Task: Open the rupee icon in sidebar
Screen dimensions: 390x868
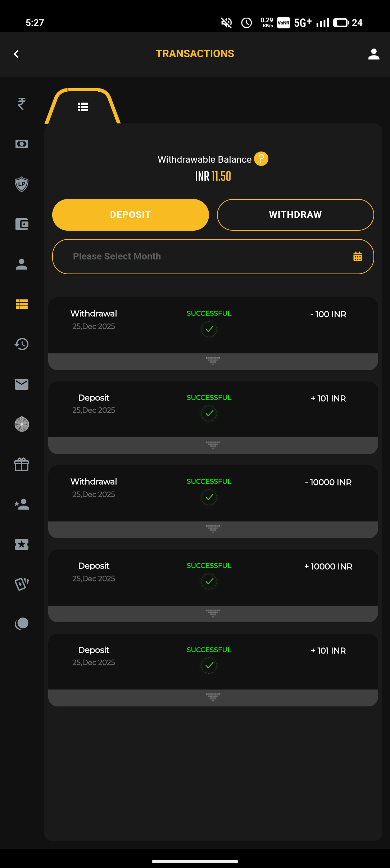Action: [x=22, y=104]
